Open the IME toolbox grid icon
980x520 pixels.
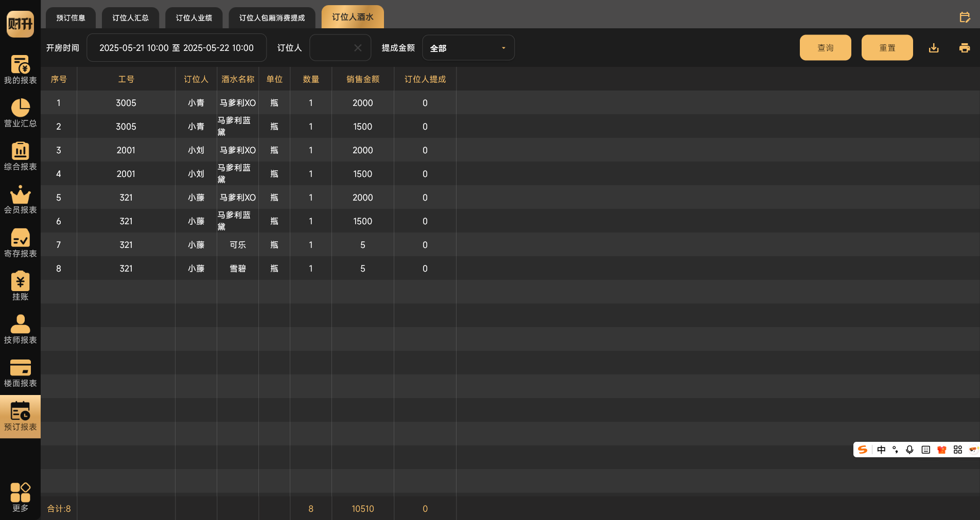tap(958, 450)
